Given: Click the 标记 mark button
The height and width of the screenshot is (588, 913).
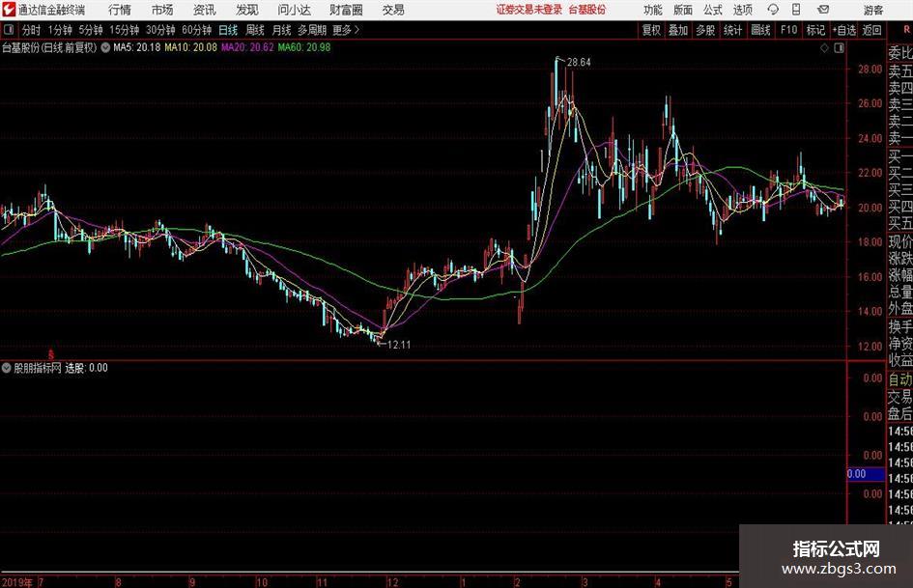Looking at the screenshot, I should tap(815, 30).
